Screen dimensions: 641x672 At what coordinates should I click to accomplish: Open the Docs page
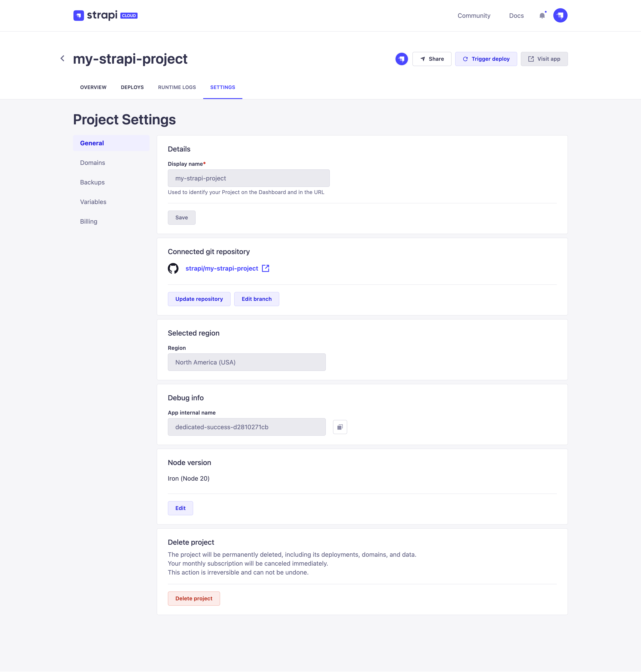click(516, 15)
